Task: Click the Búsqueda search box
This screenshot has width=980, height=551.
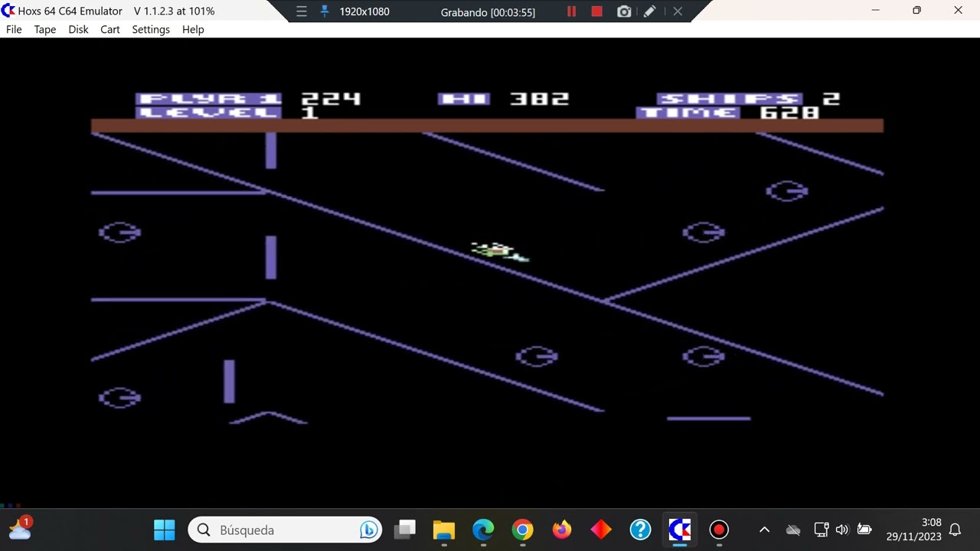Action: [285, 530]
